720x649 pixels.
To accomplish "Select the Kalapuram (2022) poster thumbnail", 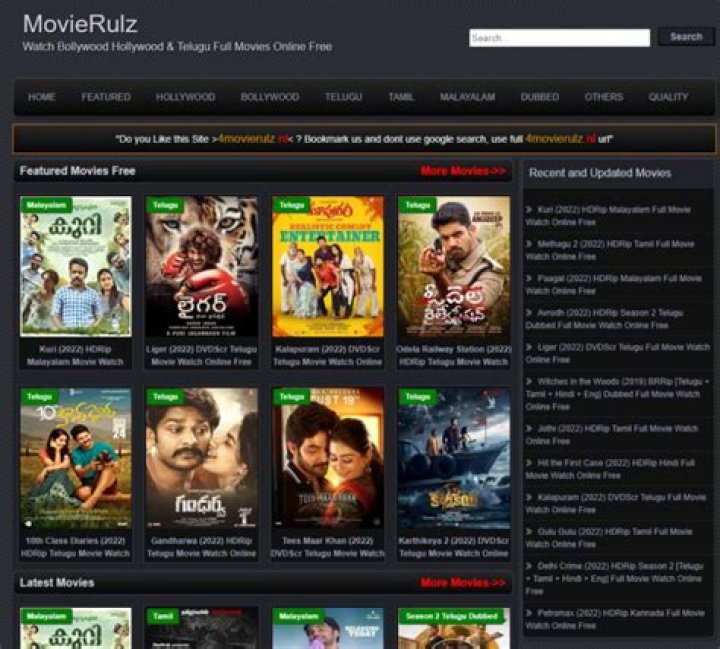I will click(327, 267).
